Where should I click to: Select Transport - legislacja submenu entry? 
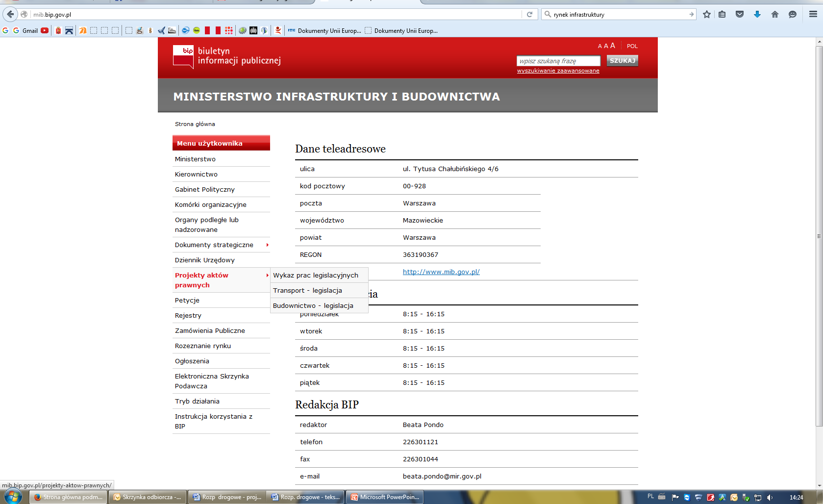coord(319,290)
